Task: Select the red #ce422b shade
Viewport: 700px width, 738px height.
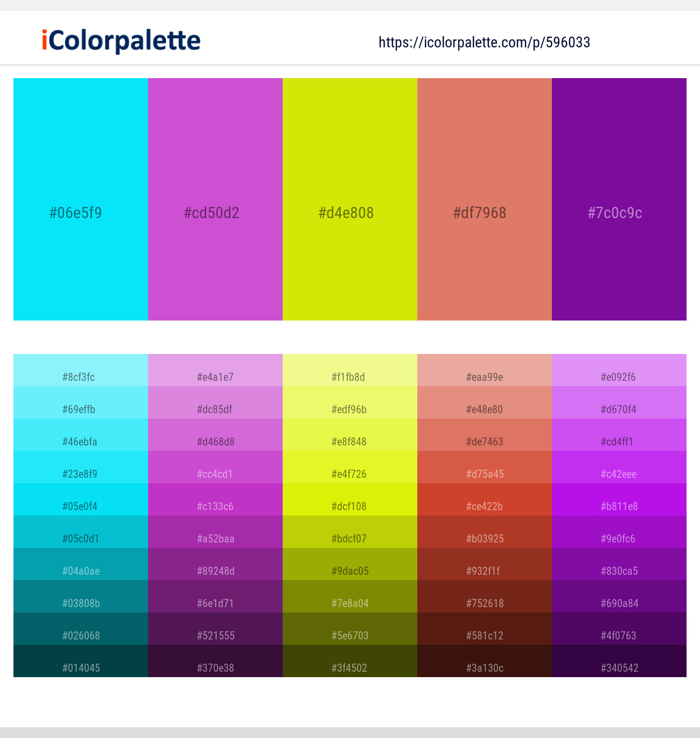Action: coord(485,499)
